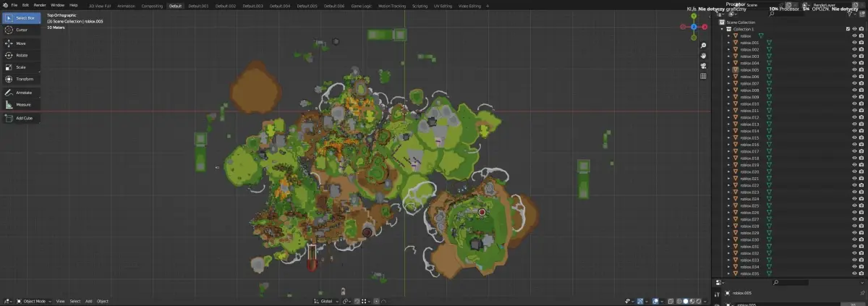
Task: Pick the Rotate tool
Action: pyautogui.click(x=21, y=55)
